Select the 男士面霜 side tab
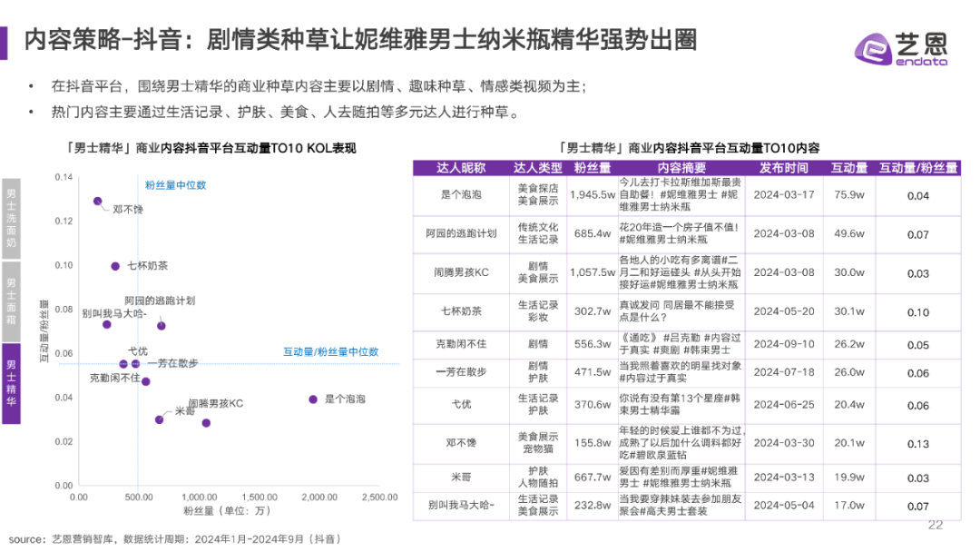This screenshot has height=552, width=980. coord(11,301)
